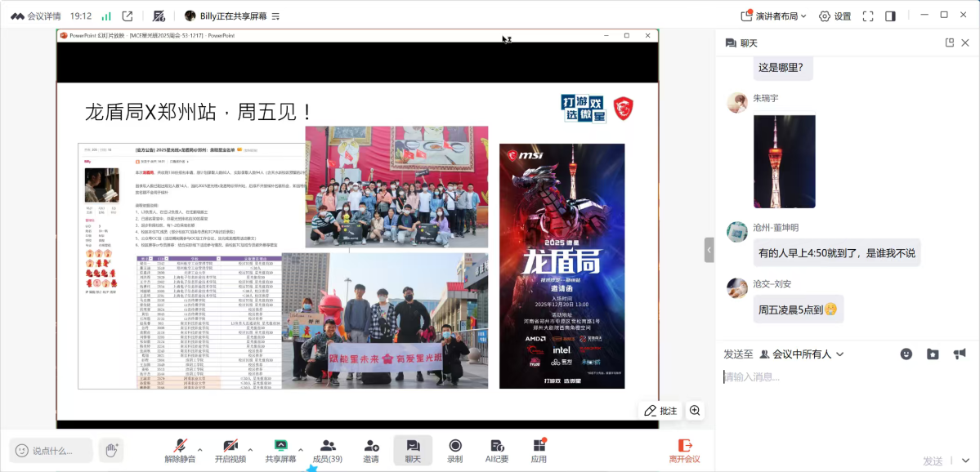
Task: Open the invite (邀请) participants icon
Action: pos(371,450)
